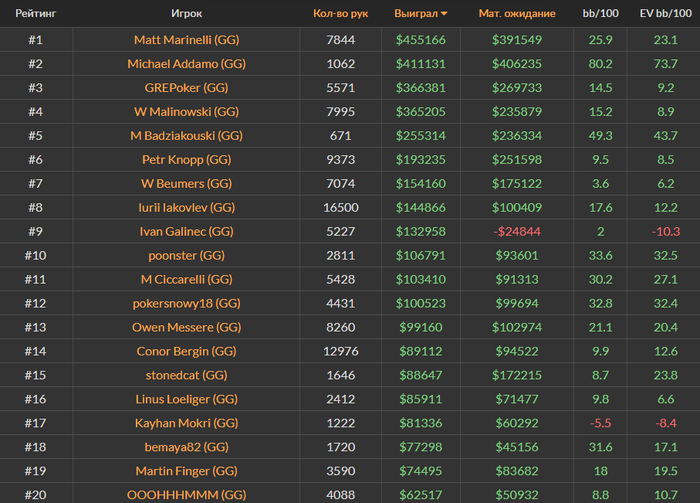The height and width of the screenshot is (503, 700).
Task: Open W Malinowski (GG) player page
Action: coord(187,112)
